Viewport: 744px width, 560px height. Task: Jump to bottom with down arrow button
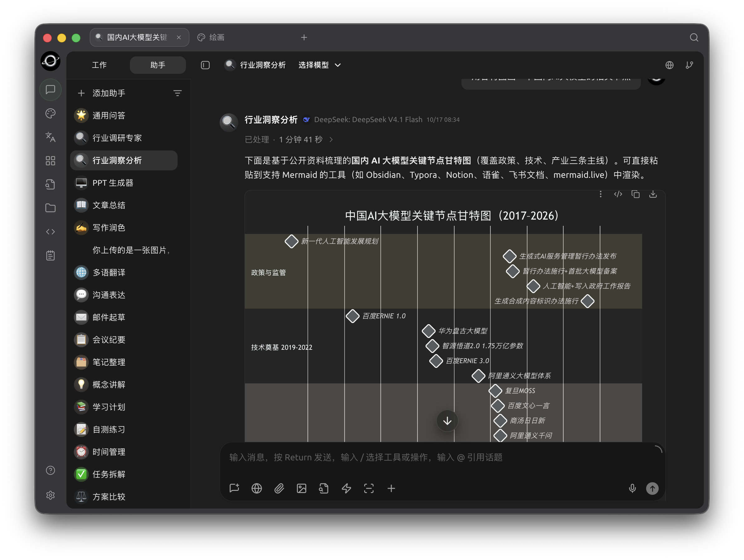pyautogui.click(x=447, y=421)
